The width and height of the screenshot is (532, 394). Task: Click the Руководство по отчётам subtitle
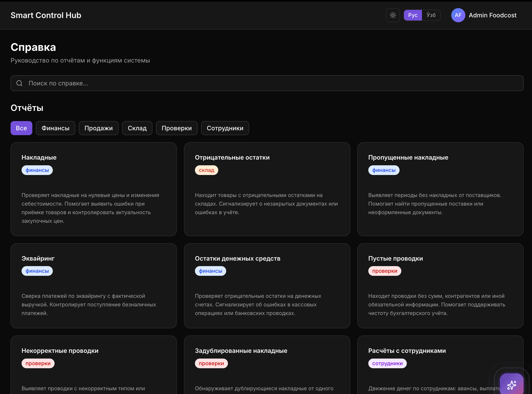(80, 60)
